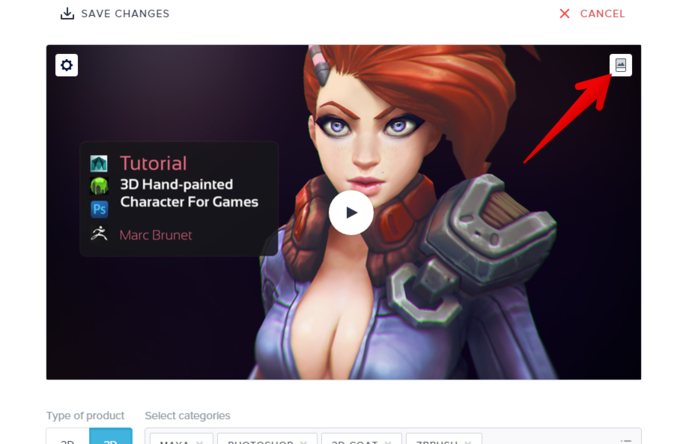
Task: Select the highlighted 3D product type
Action: [x=111, y=437]
